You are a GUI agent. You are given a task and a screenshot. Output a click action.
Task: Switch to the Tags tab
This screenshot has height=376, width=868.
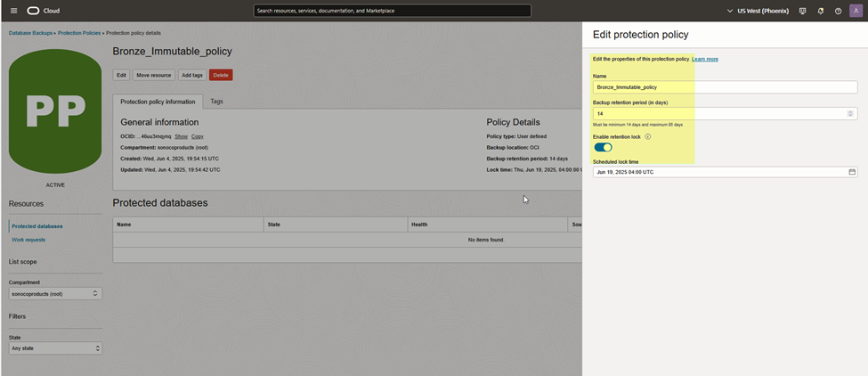click(216, 102)
